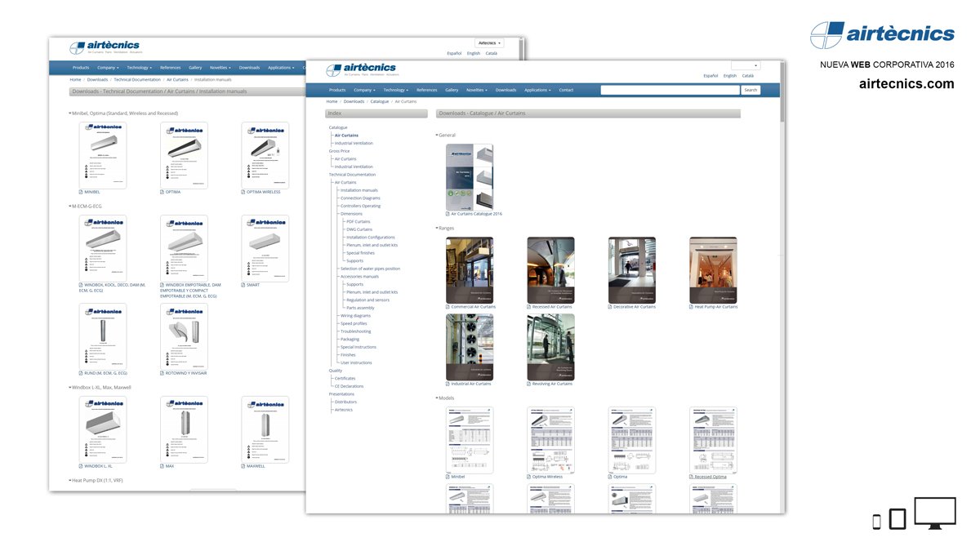Select DWG Curtains in the Index tree

[359, 229]
